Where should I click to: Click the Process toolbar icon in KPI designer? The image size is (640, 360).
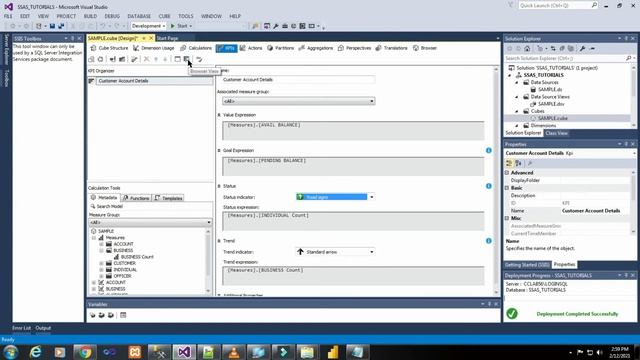click(x=91, y=59)
